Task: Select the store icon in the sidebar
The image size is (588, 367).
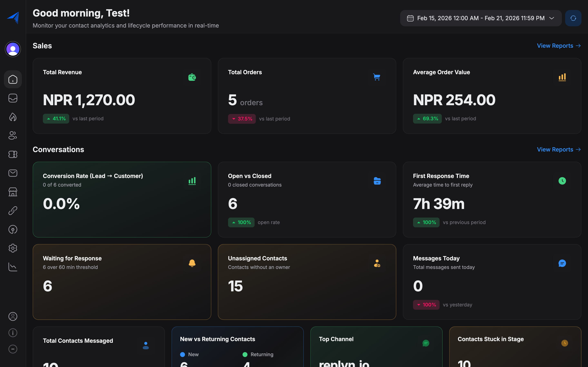Action: tap(13, 192)
